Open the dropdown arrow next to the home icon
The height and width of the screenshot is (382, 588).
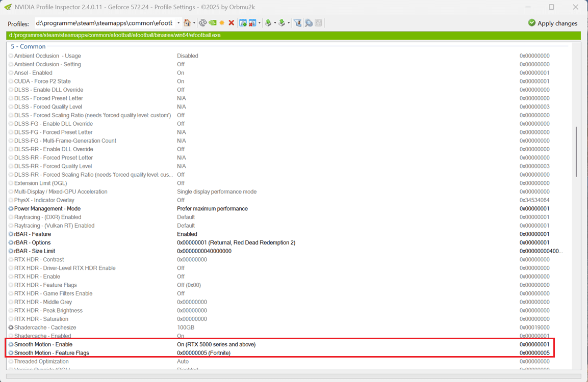pyautogui.click(x=194, y=23)
